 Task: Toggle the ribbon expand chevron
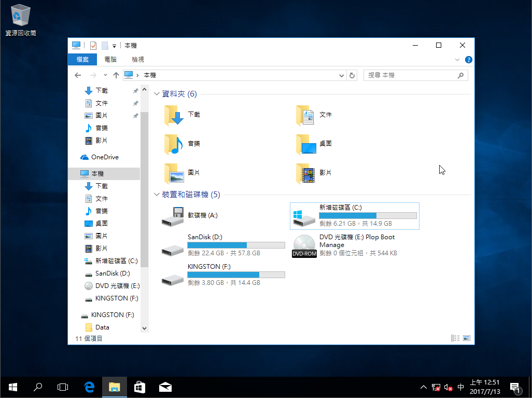(457, 60)
